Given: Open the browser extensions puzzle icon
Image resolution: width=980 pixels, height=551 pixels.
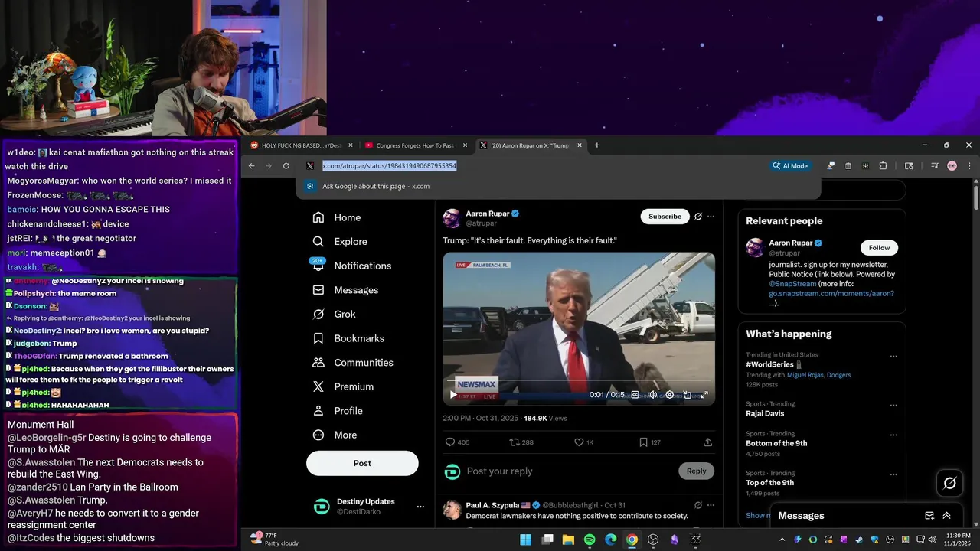Looking at the screenshot, I should tap(883, 166).
